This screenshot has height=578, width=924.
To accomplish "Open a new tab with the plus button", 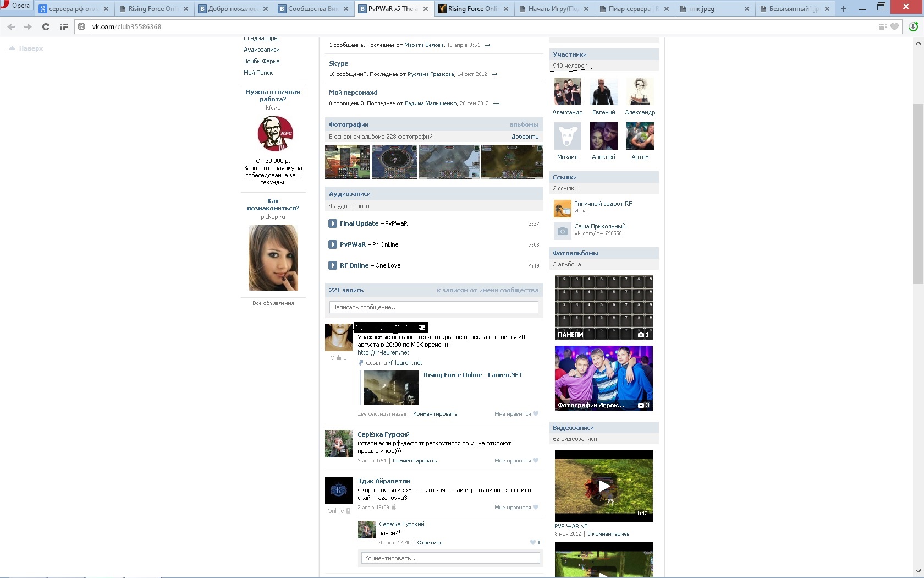I will (844, 9).
